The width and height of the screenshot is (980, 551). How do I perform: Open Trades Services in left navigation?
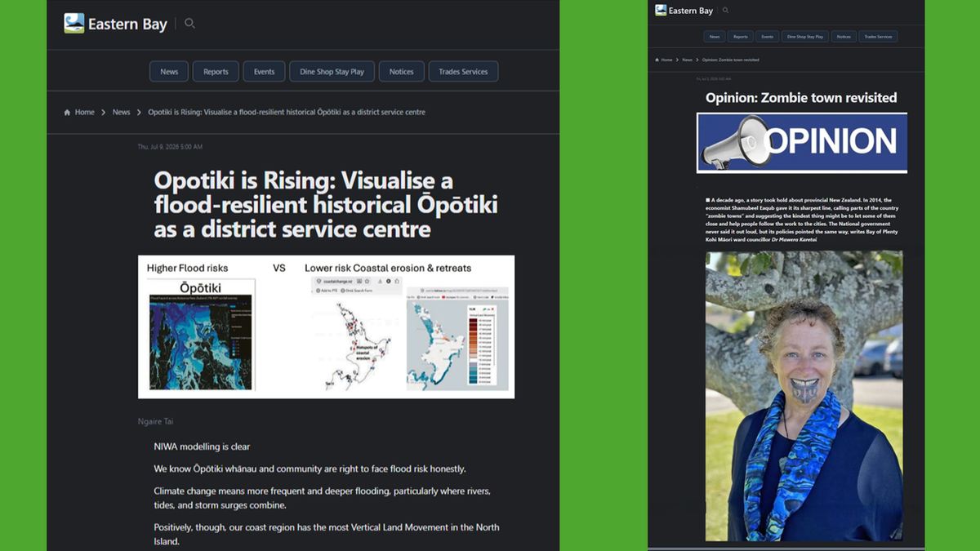[x=463, y=72]
